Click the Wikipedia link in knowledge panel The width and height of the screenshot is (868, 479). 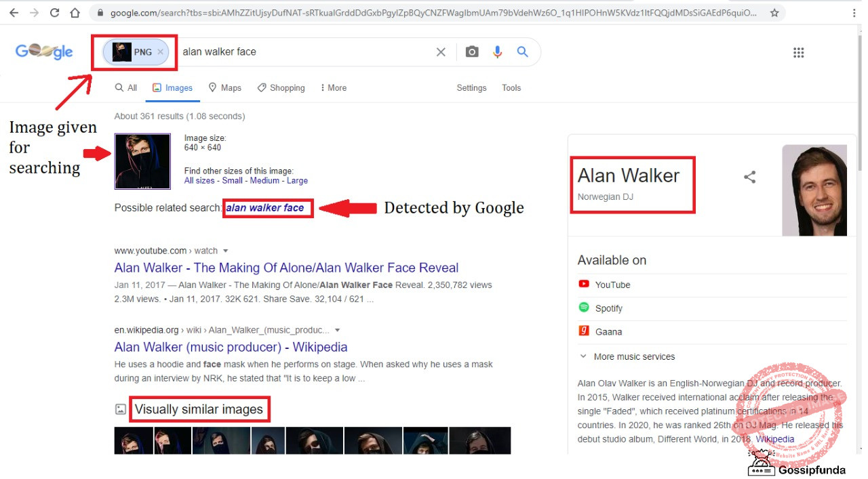tap(775, 439)
